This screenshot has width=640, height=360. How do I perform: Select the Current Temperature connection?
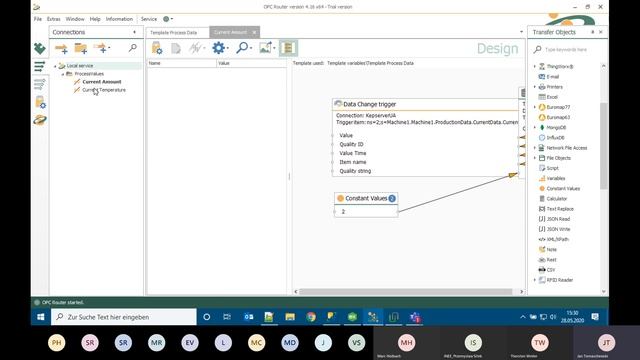tap(104, 90)
